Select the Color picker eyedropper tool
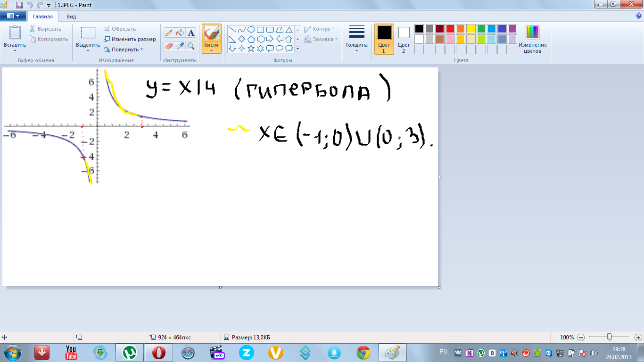Screen dimensions: 644x362 (x=180, y=46)
